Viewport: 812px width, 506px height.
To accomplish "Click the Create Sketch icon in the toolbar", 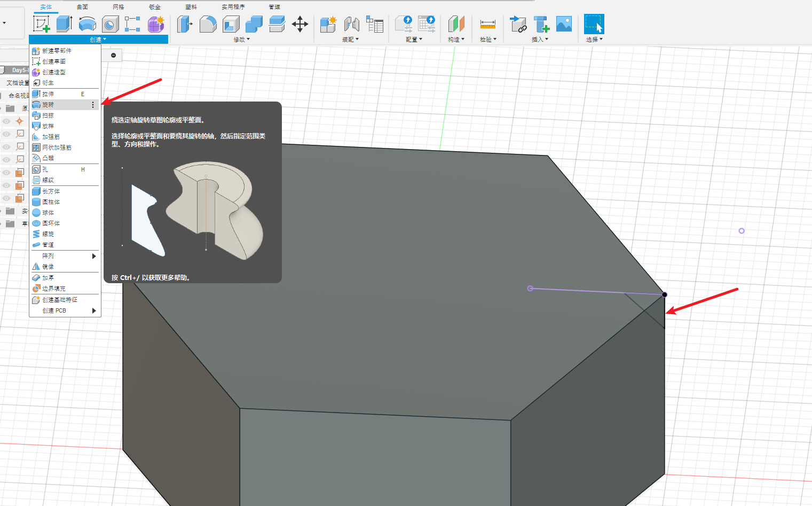I will [42, 24].
